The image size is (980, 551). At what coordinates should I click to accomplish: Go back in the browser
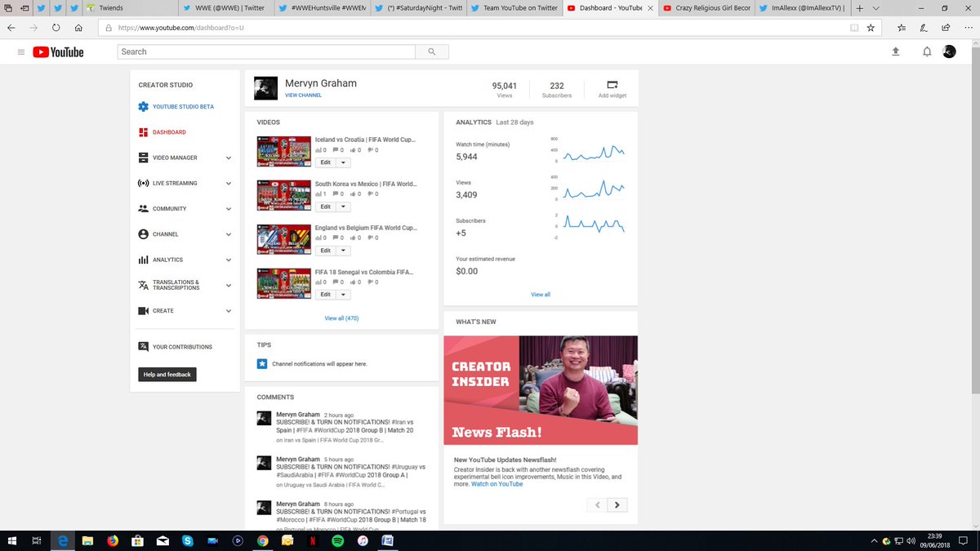[x=11, y=27]
